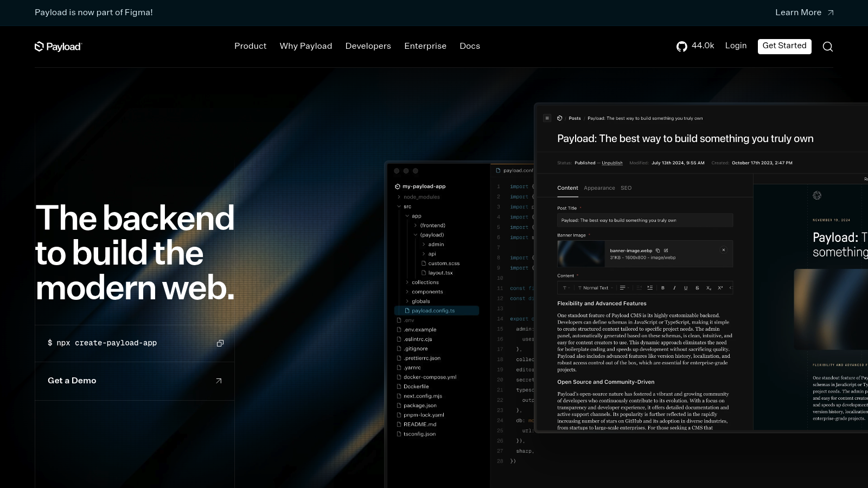
Task: Click the Get a Demo link
Action: click(x=135, y=381)
